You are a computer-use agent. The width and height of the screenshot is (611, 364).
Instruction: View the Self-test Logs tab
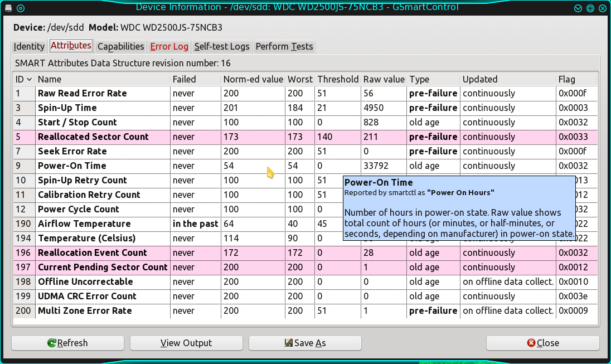pos(222,46)
